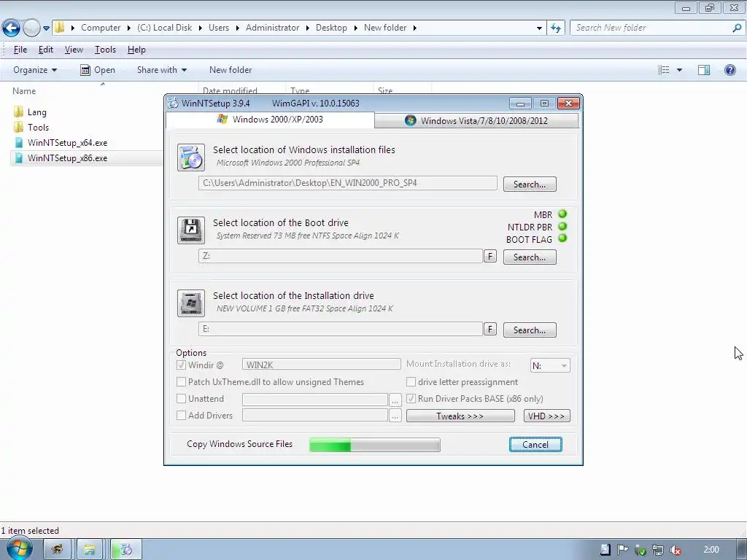Click the network tray icon
This screenshot has height=560, width=747.
657,550
